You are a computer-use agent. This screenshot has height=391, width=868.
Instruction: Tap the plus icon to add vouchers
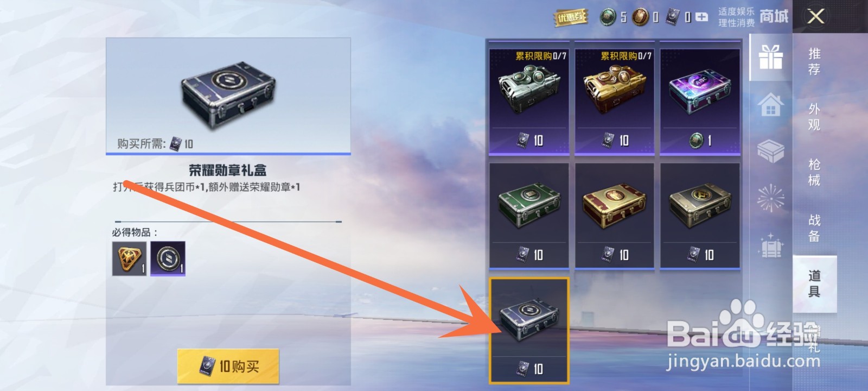(702, 17)
